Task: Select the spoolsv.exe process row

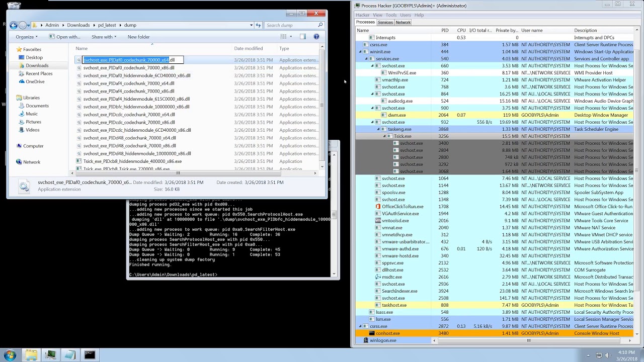Action: click(495, 193)
